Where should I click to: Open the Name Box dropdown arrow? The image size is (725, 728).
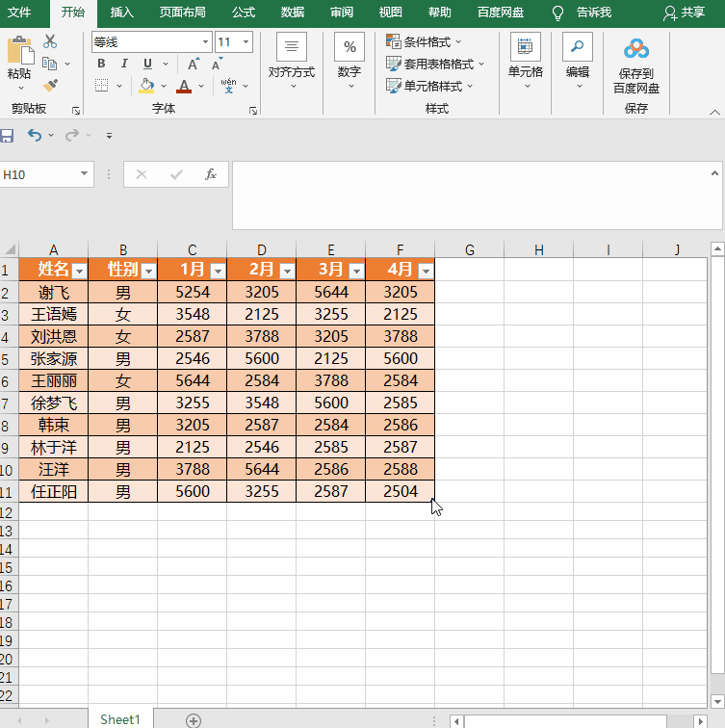point(84,173)
